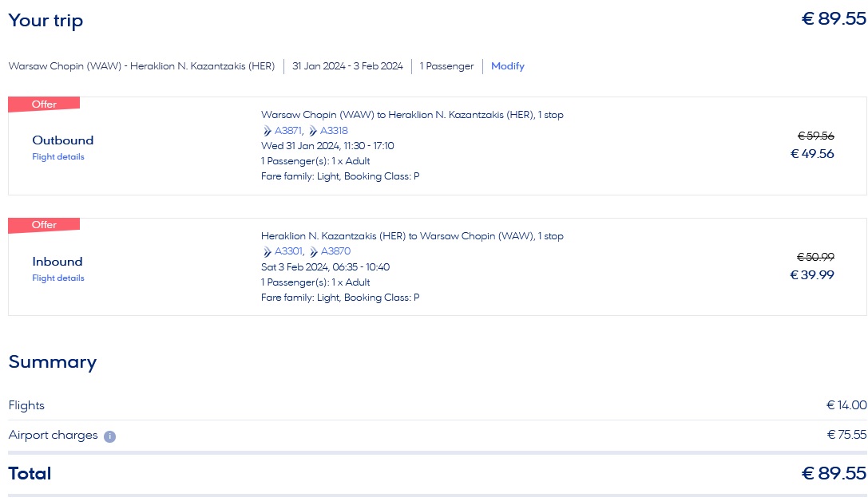Image resolution: width=868 pixels, height=501 pixels.
Task: Click Aegean logo icon beside A3318
Action: pos(313,131)
